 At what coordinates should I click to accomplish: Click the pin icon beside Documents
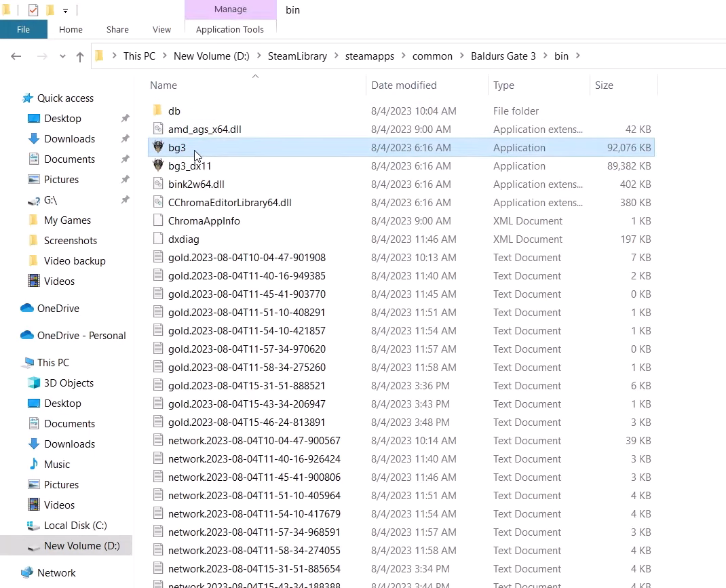pos(125,159)
